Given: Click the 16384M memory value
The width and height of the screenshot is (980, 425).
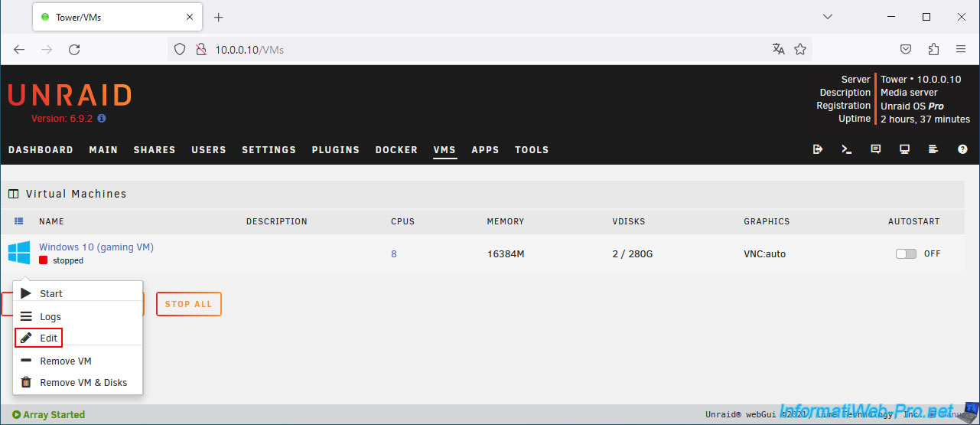Looking at the screenshot, I should click(x=506, y=253).
